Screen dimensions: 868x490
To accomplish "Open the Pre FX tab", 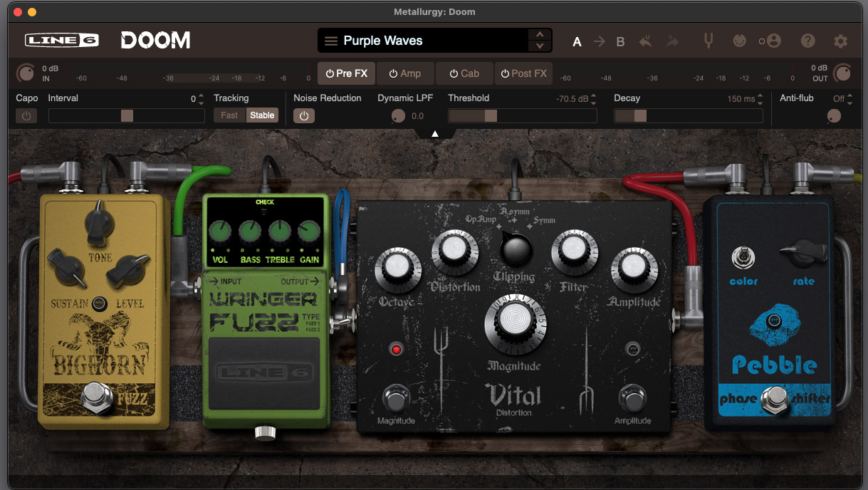I will click(346, 73).
